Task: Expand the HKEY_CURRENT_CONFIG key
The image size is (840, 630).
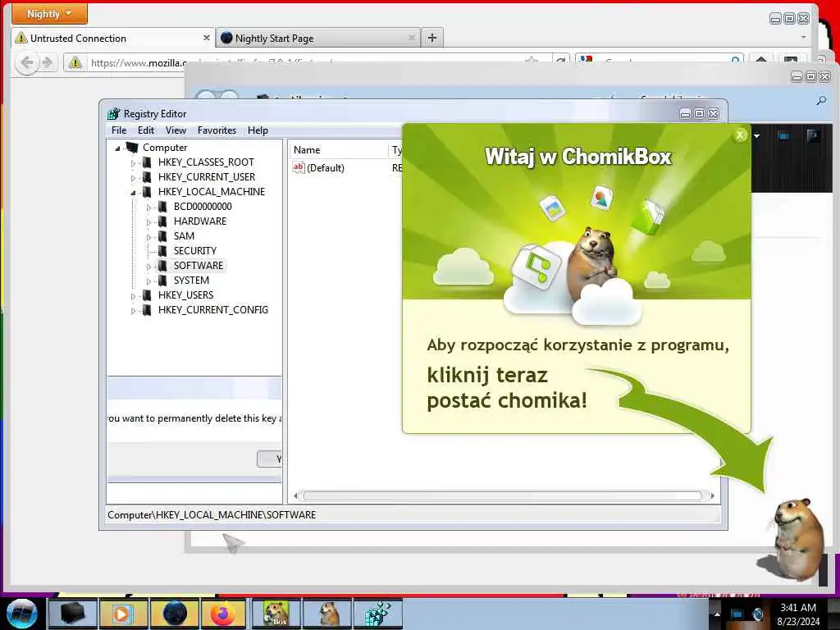Action: tap(134, 311)
